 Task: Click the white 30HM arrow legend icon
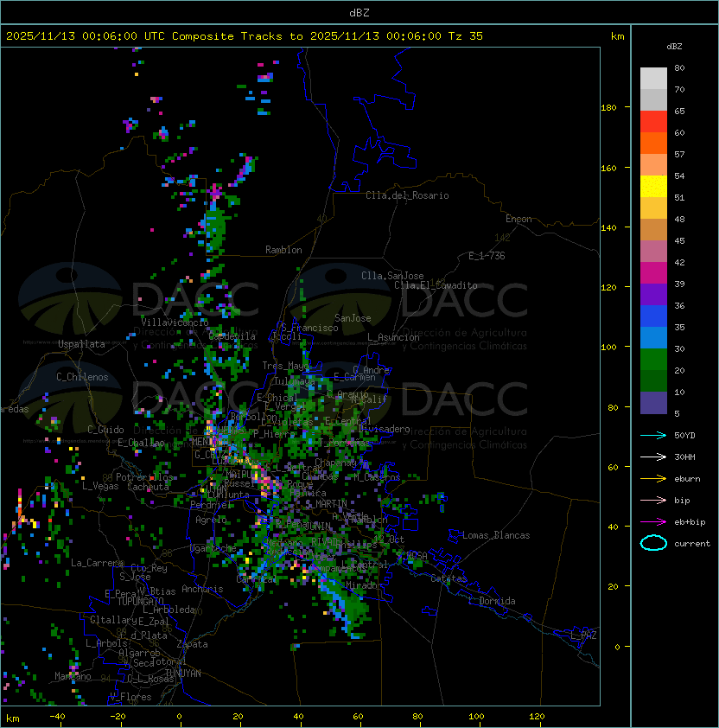tap(653, 457)
